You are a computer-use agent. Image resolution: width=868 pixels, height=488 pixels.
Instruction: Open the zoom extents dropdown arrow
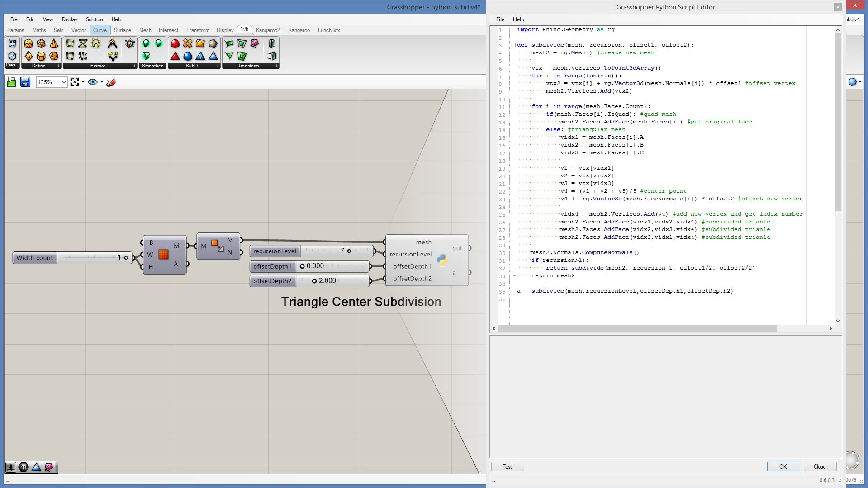point(83,82)
